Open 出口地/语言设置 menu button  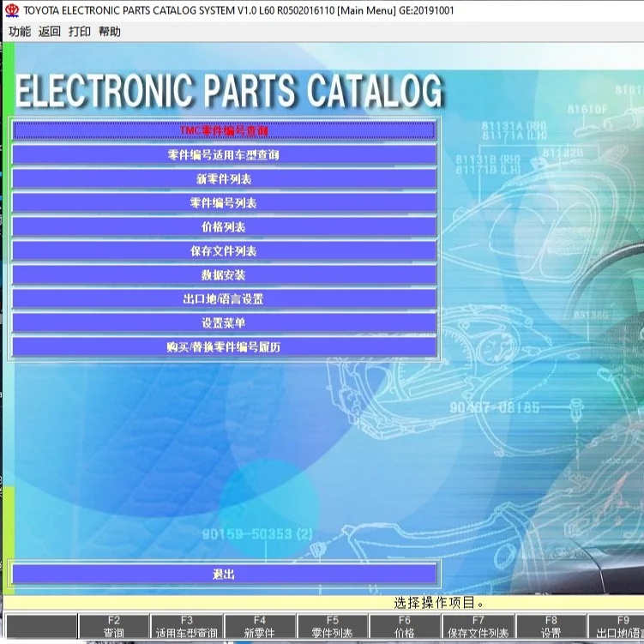(224, 299)
